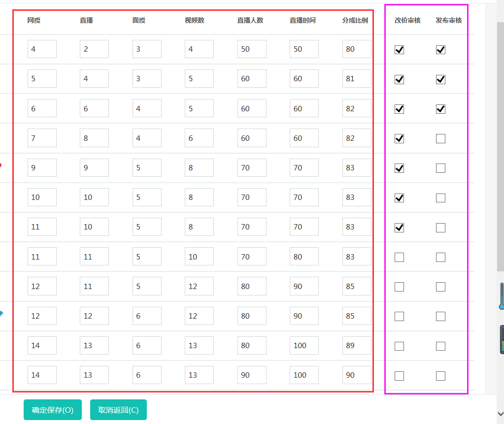This screenshot has width=504, height=424.
Task: Click the 确定保存(O) button
Action: click(x=52, y=409)
